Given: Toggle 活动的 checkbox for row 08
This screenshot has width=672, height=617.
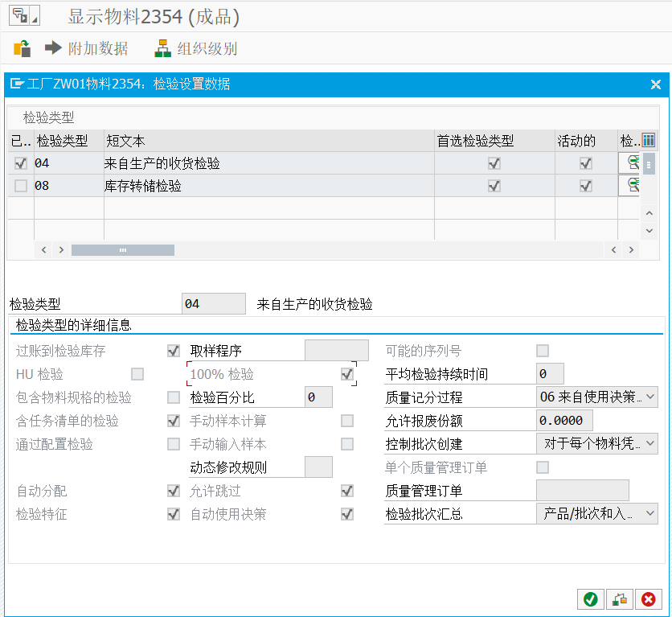Looking at the screenshot, I should [x=585, y=186].
